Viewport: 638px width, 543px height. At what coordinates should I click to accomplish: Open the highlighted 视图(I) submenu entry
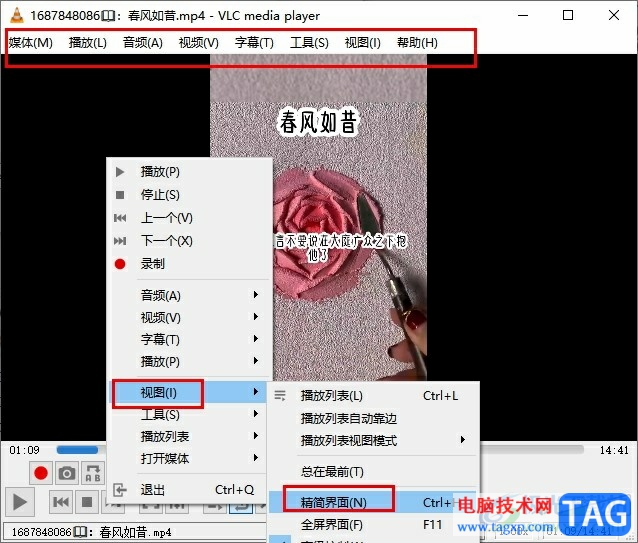[x=189, y=393]
